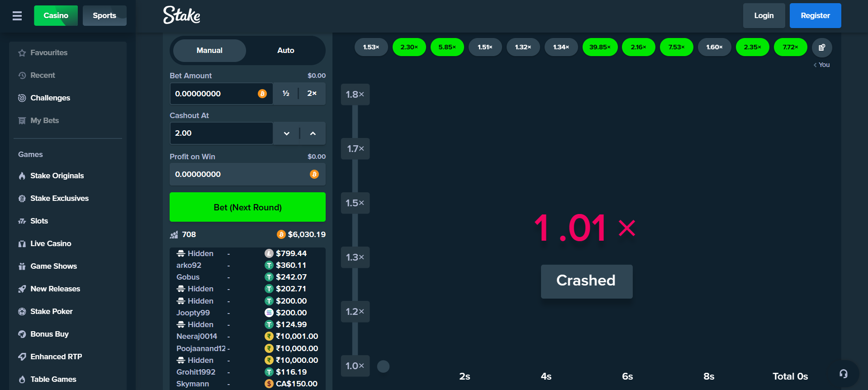This screenshot has width=868, height=390.
Task: Click the 7.72× history result pill
Action: pos(790,48)
